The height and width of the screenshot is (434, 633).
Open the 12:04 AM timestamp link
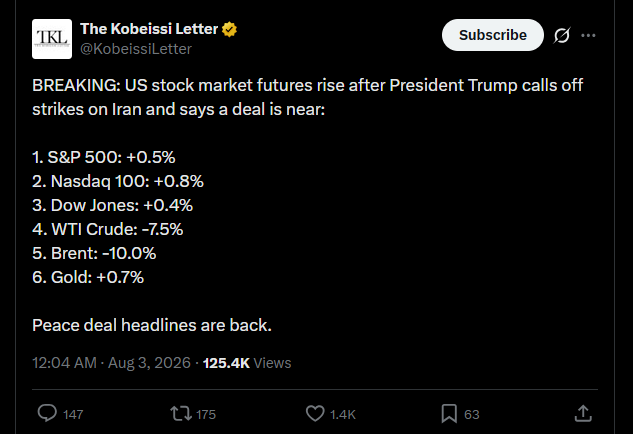tap(111, 363)
